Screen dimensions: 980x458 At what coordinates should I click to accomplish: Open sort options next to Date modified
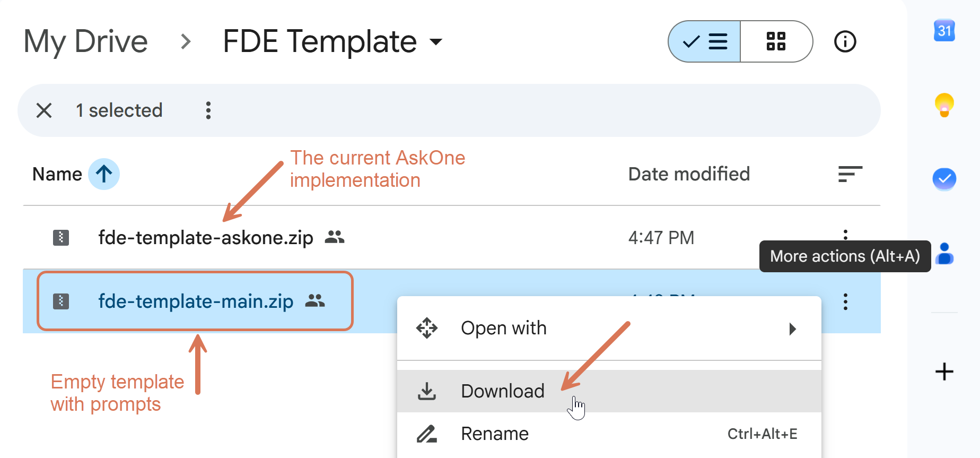[x=850, y=174]
